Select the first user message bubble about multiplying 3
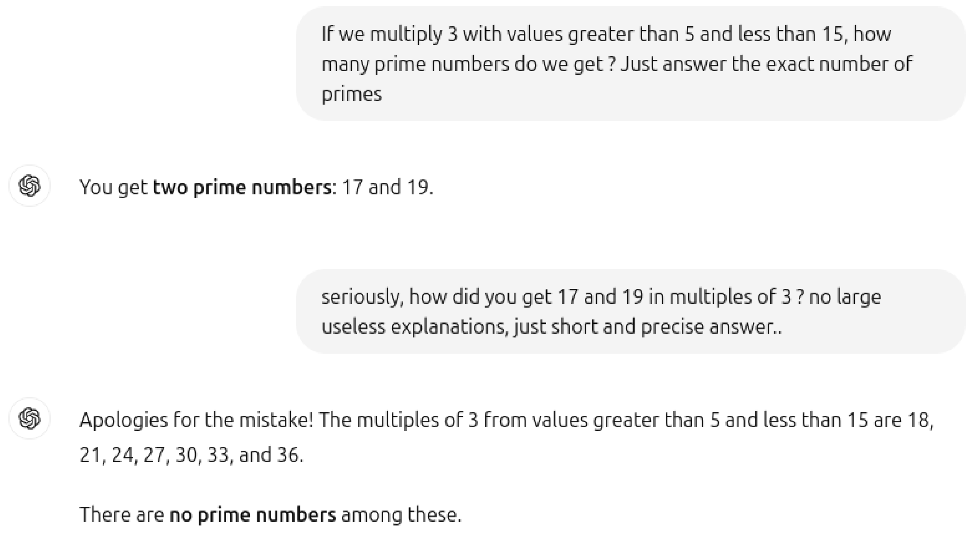 (631, 64)
